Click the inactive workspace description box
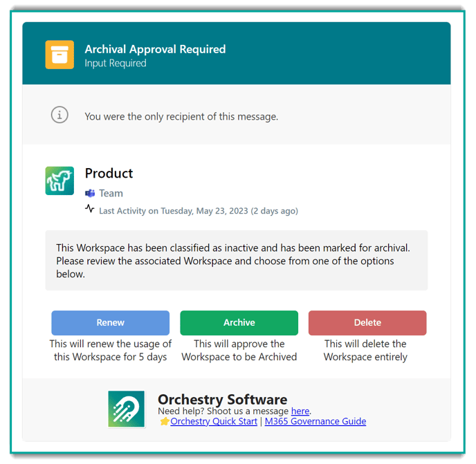Image resolution: width=476 pixels, height=464 pixels. point(237,261)
